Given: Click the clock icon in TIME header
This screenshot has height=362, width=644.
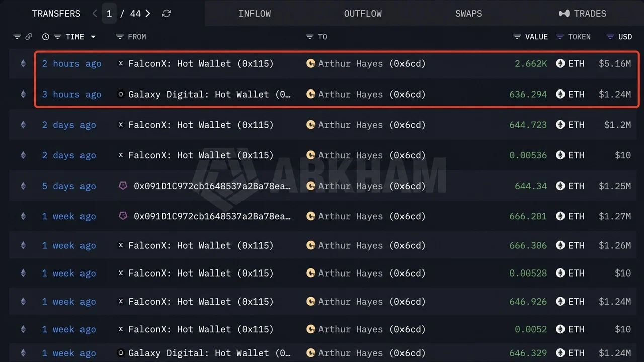Looking at the screenshot, I should 46,37.
